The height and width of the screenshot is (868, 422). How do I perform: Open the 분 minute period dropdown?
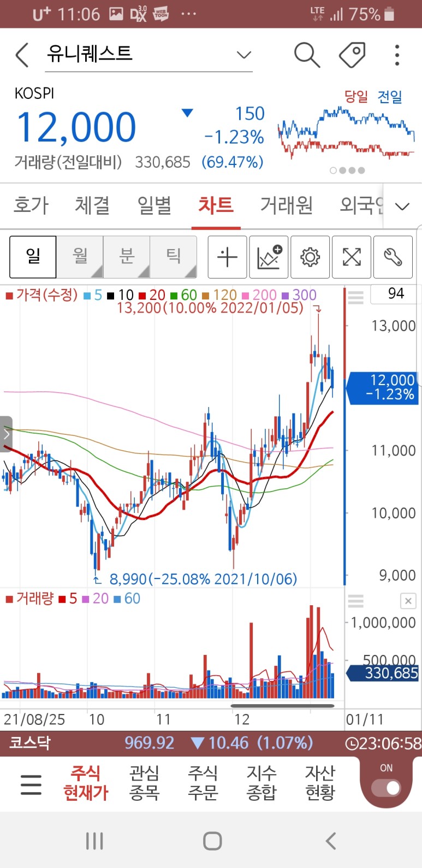click(x=127, y=257)
